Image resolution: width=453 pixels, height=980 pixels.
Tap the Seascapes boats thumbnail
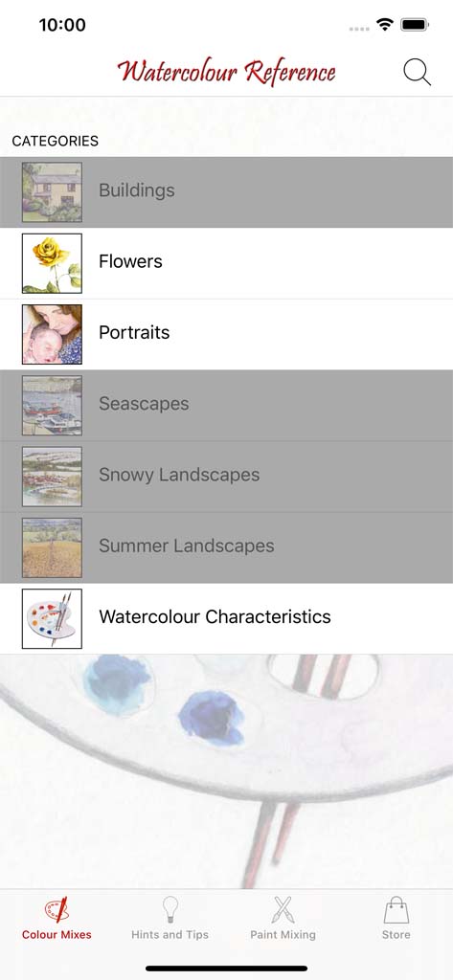(52, 405)
